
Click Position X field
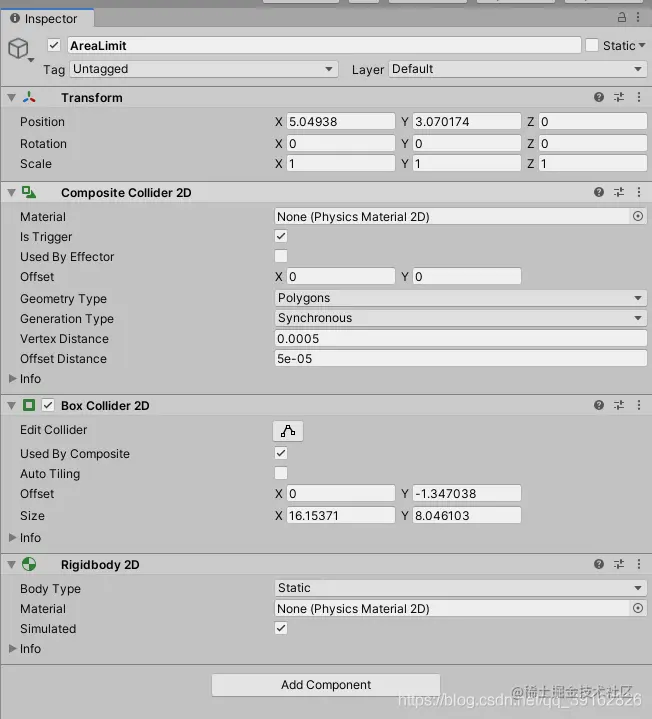pos(341,122)
